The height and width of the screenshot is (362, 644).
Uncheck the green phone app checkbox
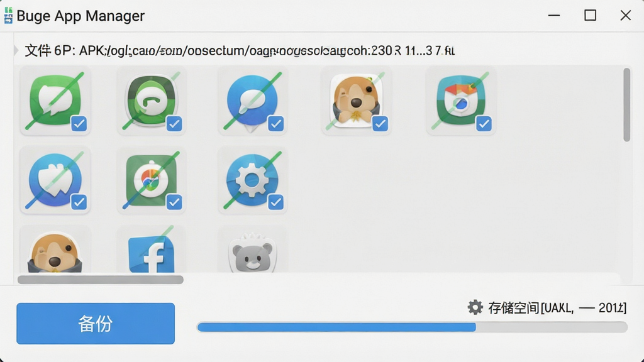point(174,124)
